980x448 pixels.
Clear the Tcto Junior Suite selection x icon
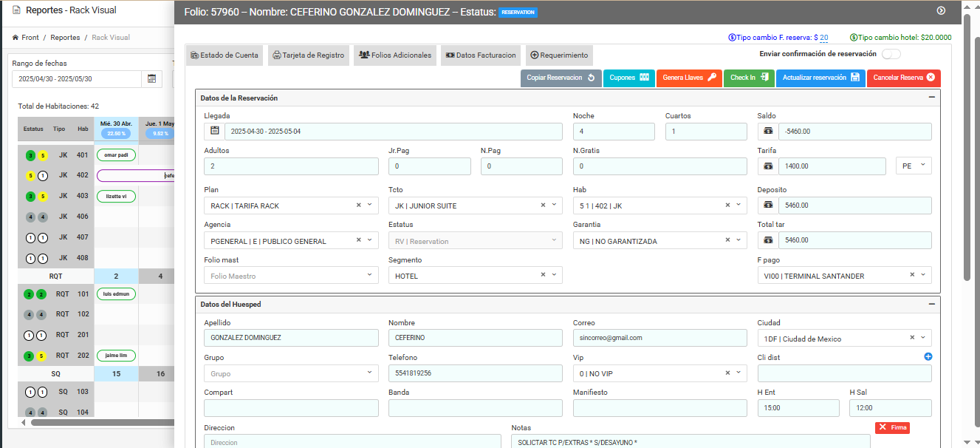(544, 205)
